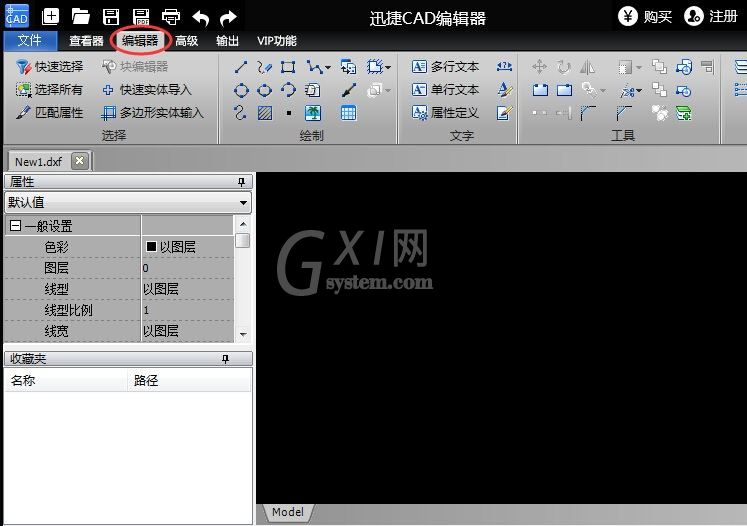This screenshot has height=526, width=747.
Task: Click the green add layer icon
Action: pyautogui.click(x=684, y=113)
